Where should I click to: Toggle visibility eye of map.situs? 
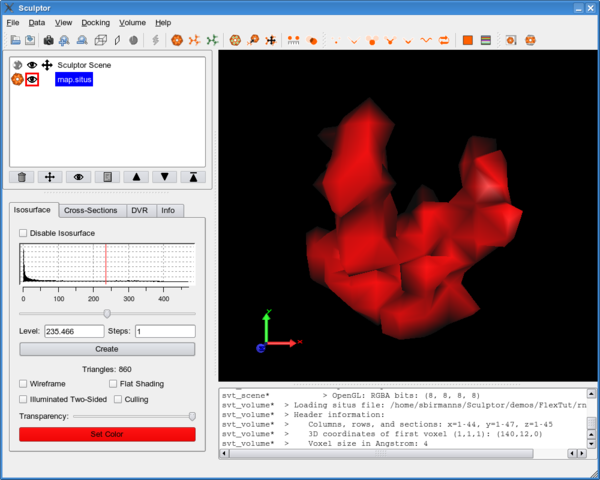[32, 80]
